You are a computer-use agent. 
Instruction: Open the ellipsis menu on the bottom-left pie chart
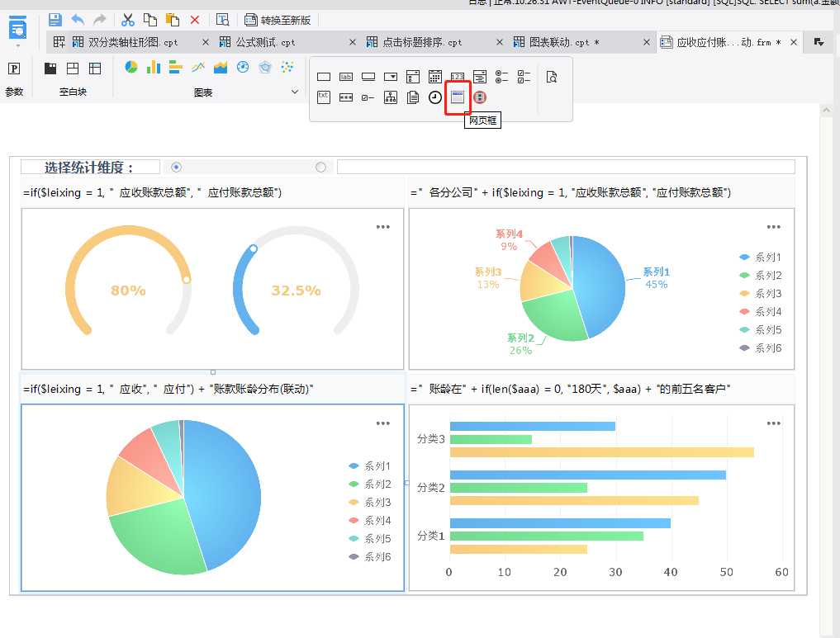pos(383,423)
